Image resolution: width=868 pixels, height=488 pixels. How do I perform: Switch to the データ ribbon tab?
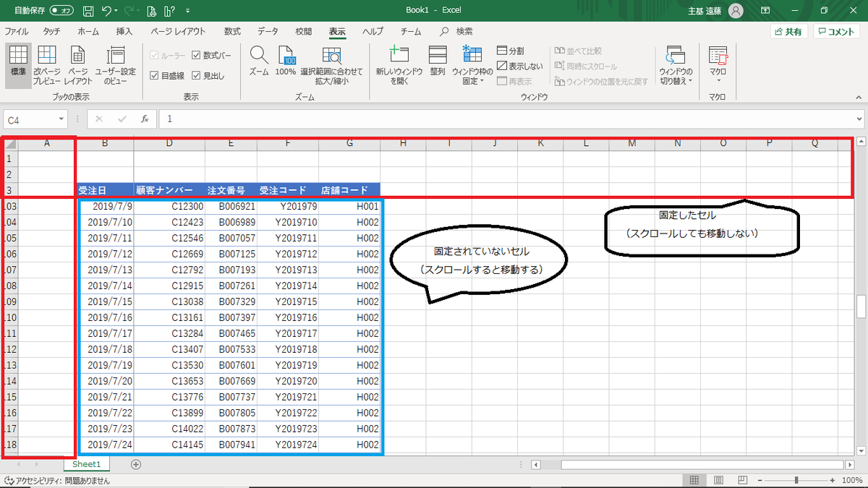[267, 31]
